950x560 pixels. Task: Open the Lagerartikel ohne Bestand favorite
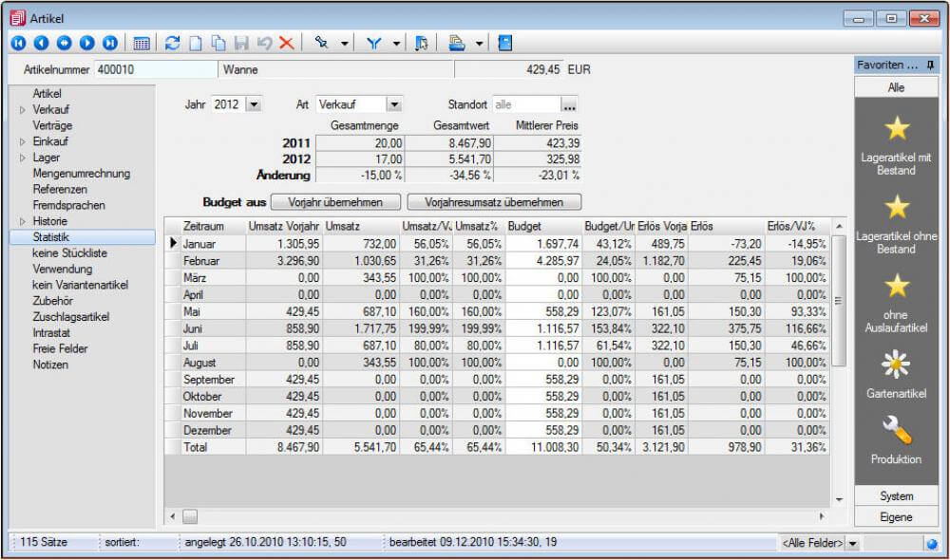click(896, 224)
